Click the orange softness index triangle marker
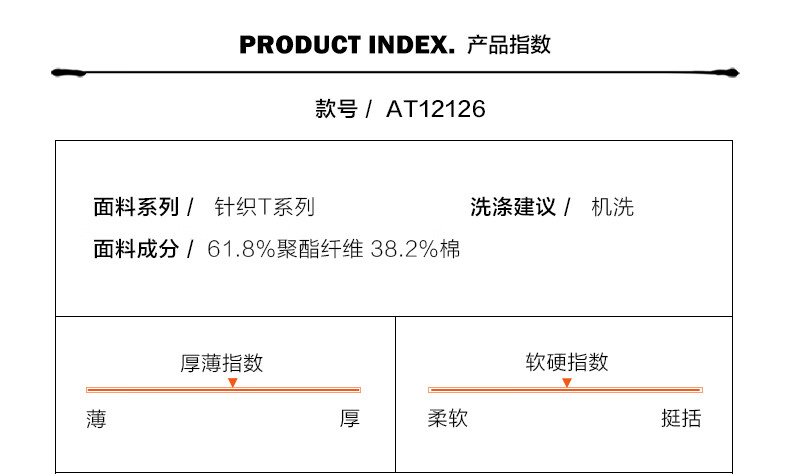Image resolution: width=790 pixels, height=474 pixels. click(x=567, y=382)
